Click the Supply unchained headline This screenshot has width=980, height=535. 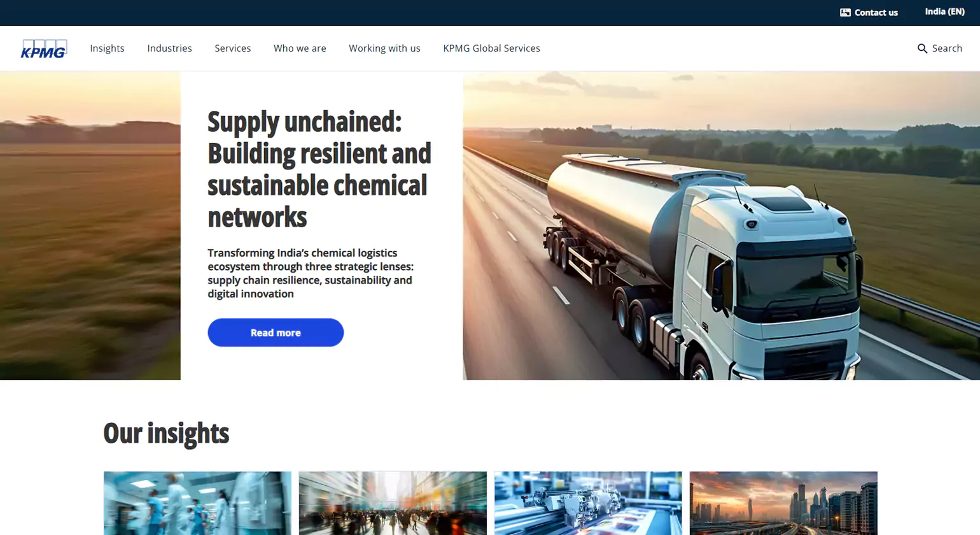[x=319, y=169]
